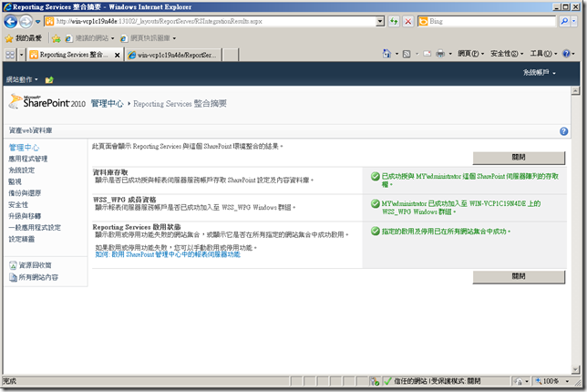587x392 pixels.
Task: Open the 如何: 啟用 SharePoint 管理中心 help link
Action: 168,254
